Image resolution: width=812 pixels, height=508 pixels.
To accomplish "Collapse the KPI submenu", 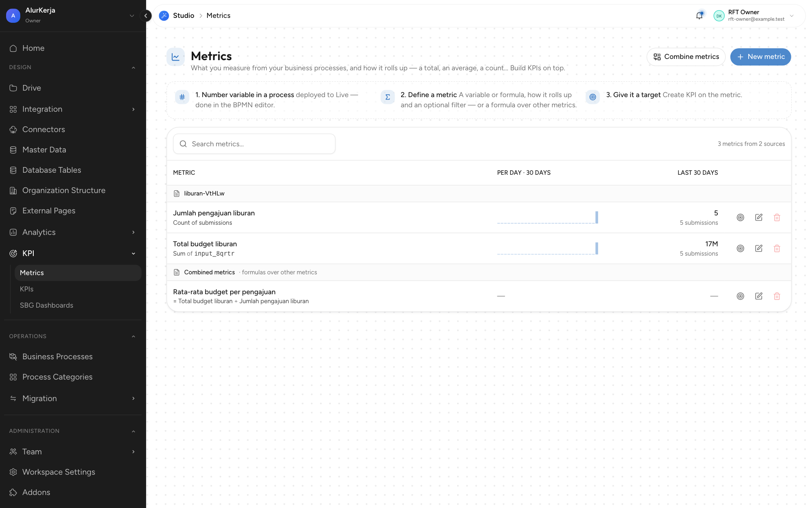I will coord(134,254).
